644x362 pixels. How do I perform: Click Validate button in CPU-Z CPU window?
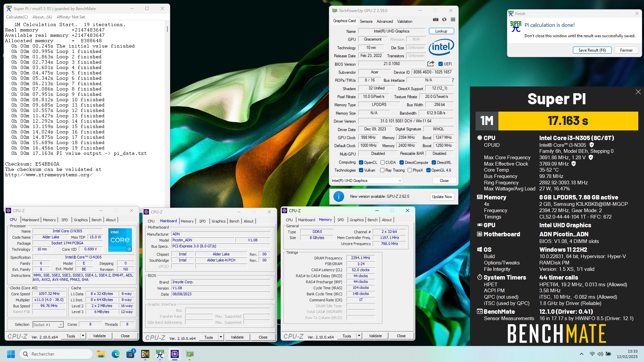point(99,336)
